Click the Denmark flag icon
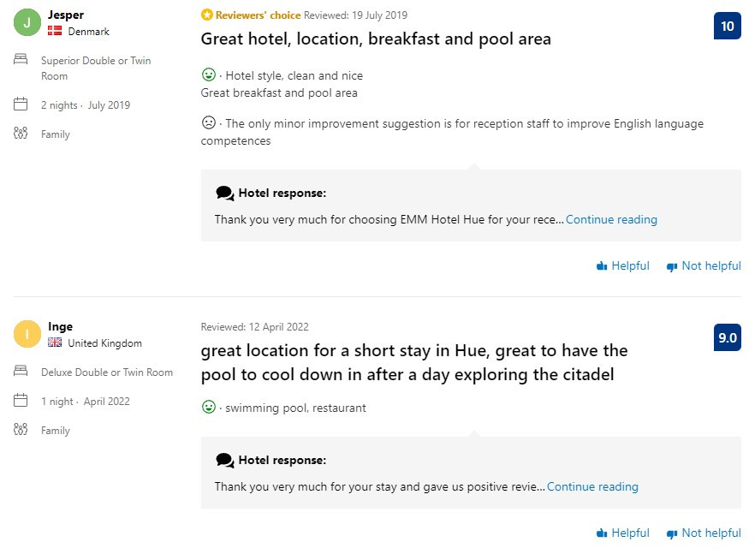 coord(55,32)
